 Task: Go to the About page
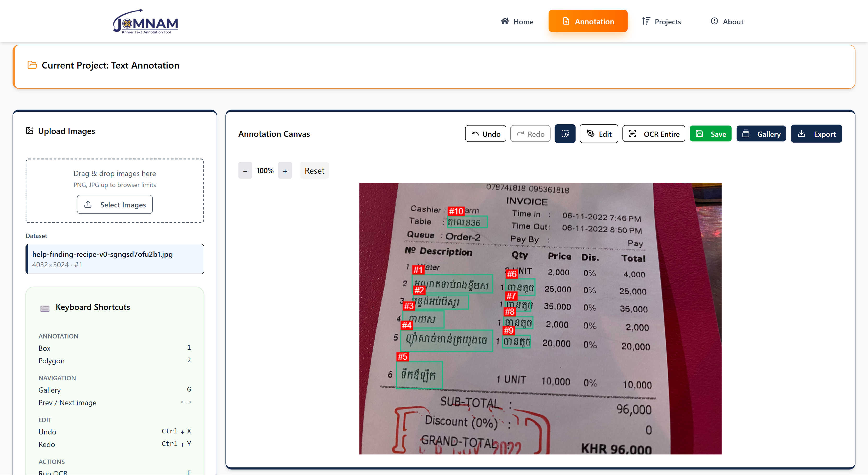point(727,21)
